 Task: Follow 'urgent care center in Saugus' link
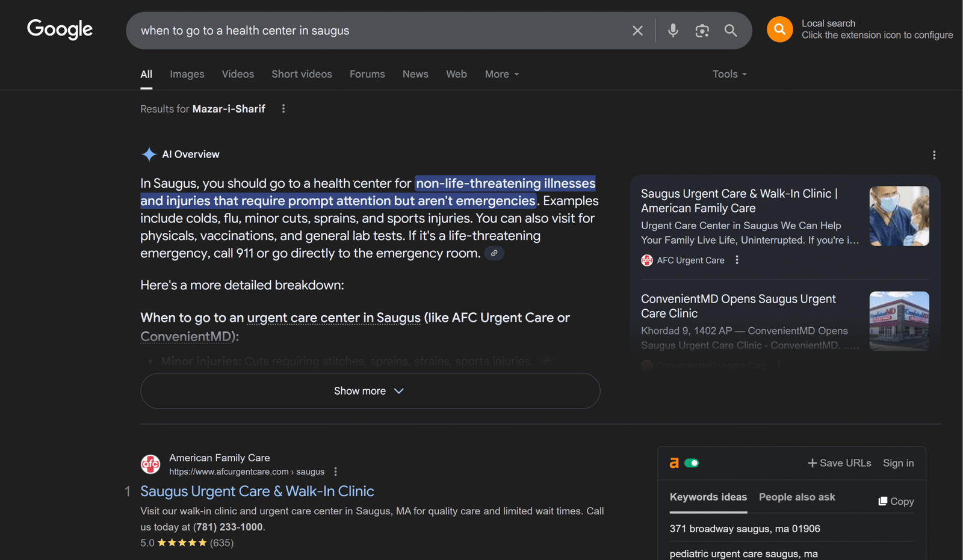pyautogui.click(x=333, y=318)
